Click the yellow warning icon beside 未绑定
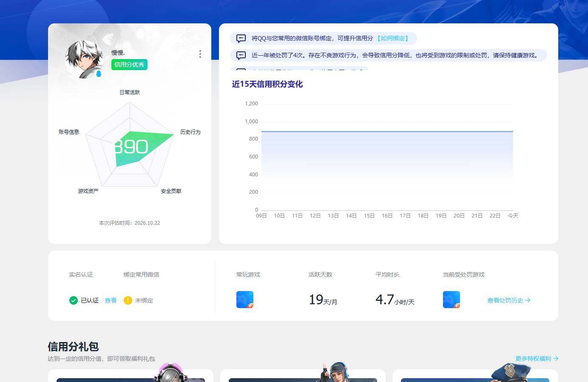The image size is (588, 382). click(x=128, y=300)
